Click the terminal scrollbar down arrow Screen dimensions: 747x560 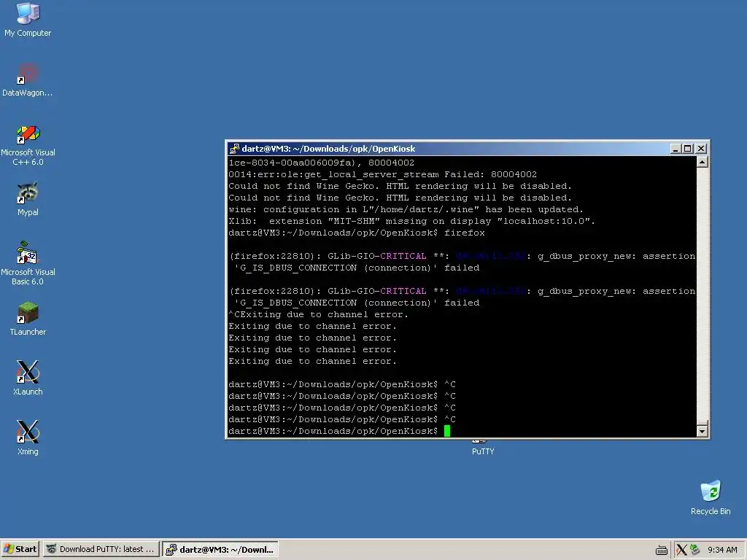coord(702,432)
